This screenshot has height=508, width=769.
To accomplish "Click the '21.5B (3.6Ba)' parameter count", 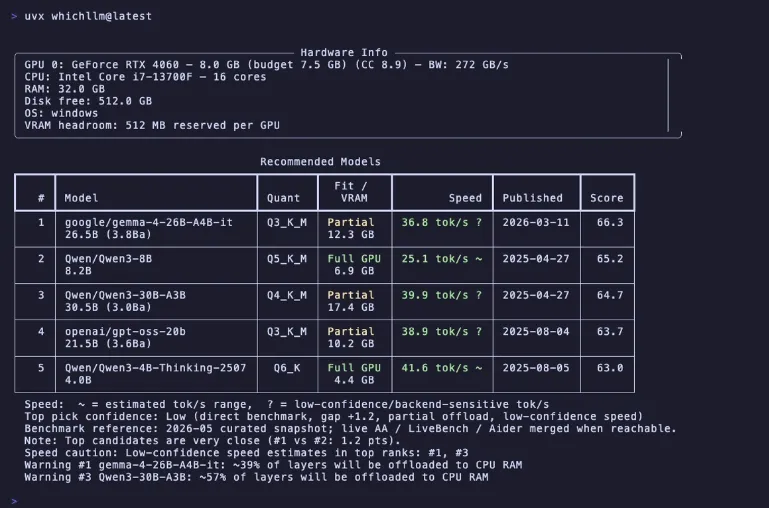I will coord(108,344).
